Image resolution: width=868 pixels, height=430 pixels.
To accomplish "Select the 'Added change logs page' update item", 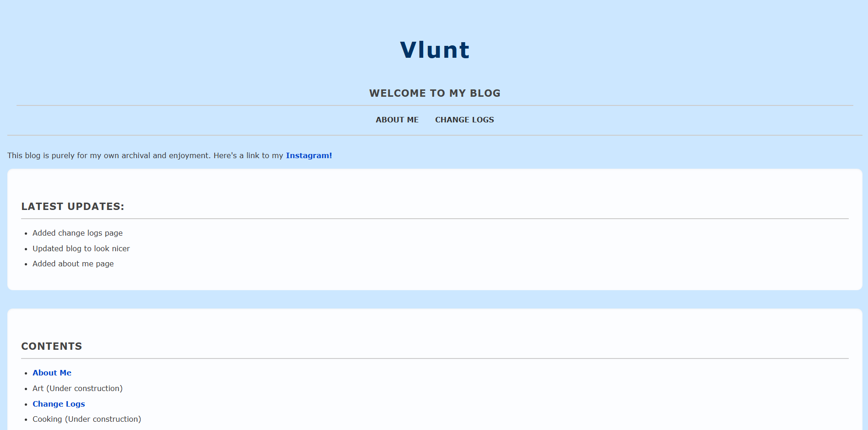I will [77, 233].
